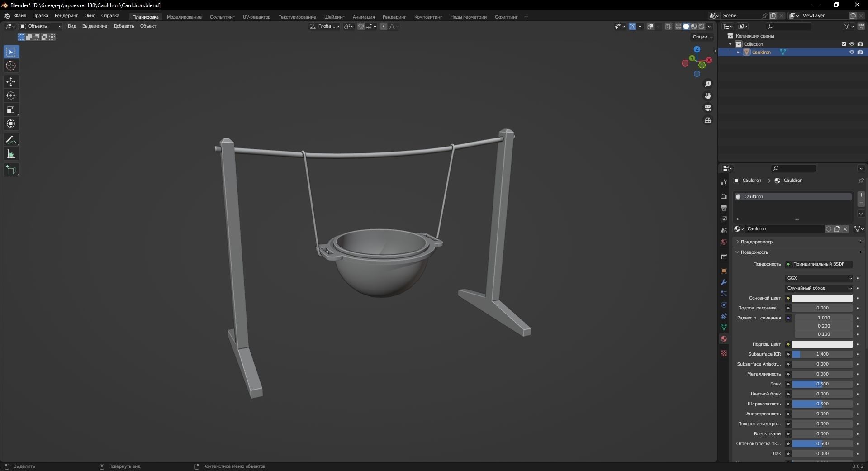This screenshot has width=868, height=471.
Task: Open the Файл menu
Action: point(20,16)
